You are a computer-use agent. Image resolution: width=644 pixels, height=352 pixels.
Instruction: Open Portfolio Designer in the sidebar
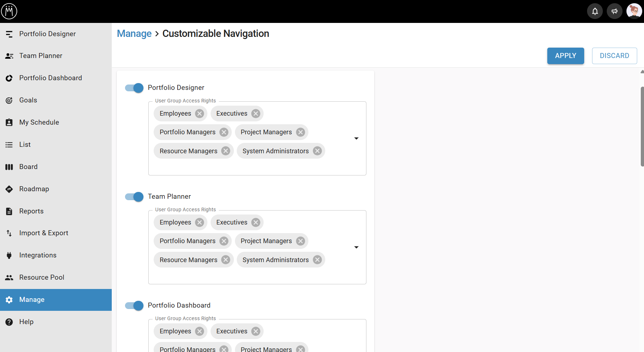[x=56, y=34]
